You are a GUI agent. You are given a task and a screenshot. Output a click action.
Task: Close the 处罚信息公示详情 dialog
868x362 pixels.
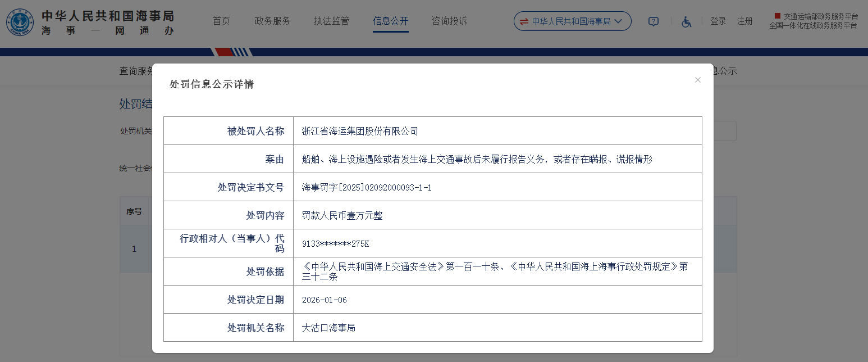click(x=697, y=80)
